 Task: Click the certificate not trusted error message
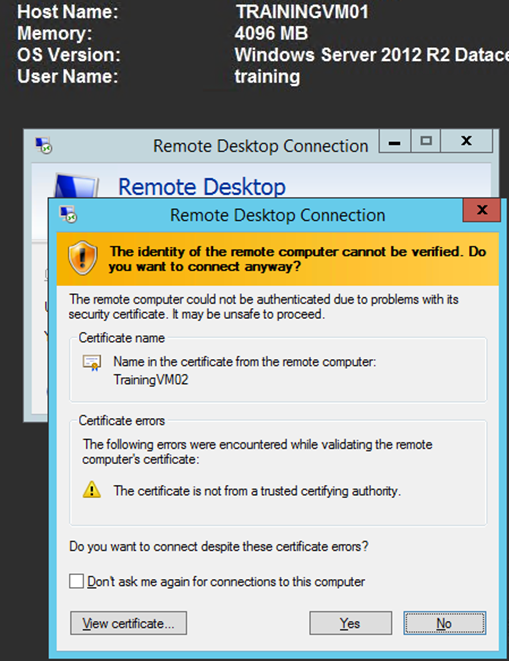pos(257,491)
